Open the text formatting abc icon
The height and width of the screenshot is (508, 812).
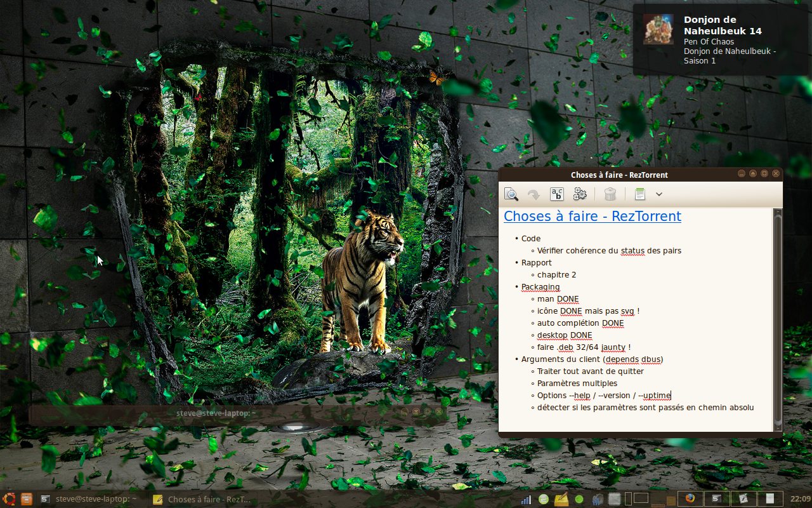click(557, 194)
